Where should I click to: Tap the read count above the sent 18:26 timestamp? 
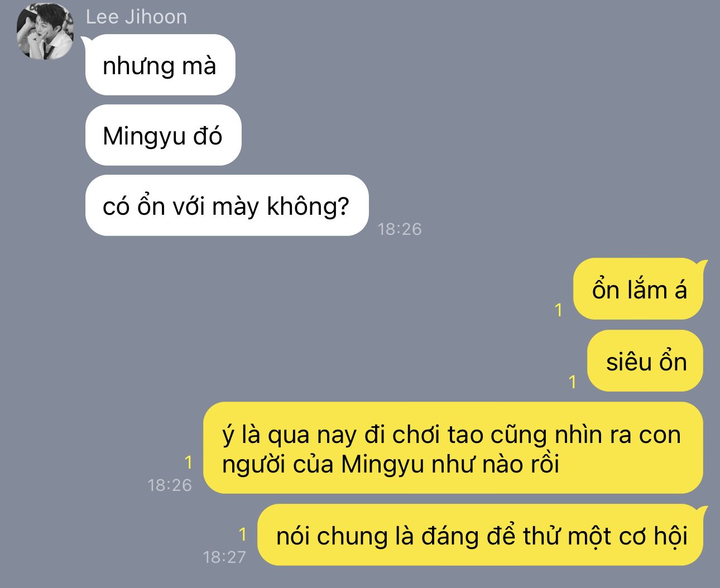[x=188, y=462]
